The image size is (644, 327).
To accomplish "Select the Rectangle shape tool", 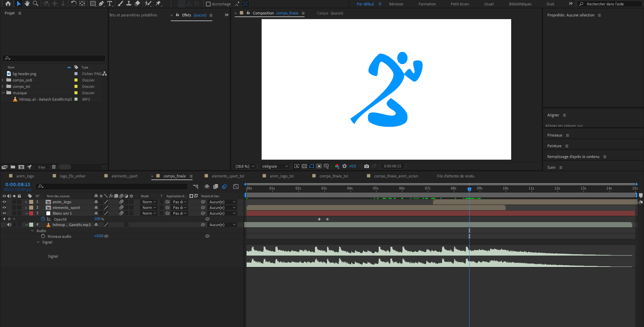I will point(93,4).
